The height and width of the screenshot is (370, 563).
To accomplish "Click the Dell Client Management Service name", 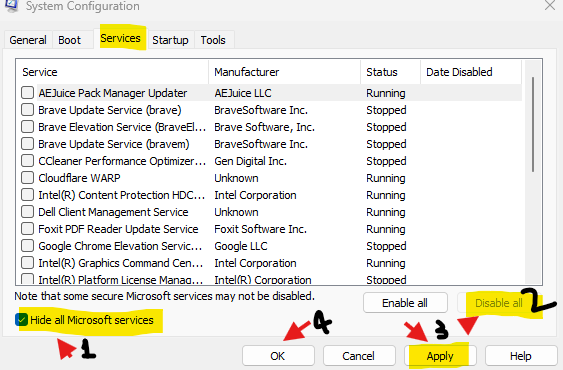I will tap(113, 212).
